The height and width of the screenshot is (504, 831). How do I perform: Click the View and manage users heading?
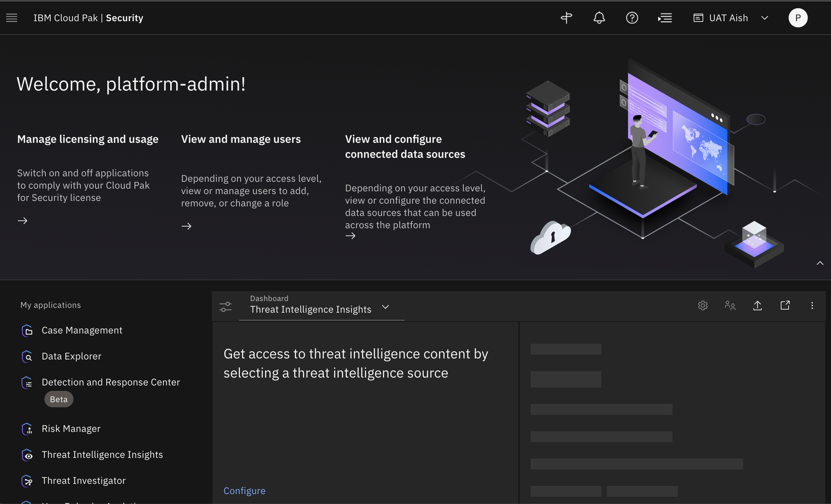coord(241,139)
